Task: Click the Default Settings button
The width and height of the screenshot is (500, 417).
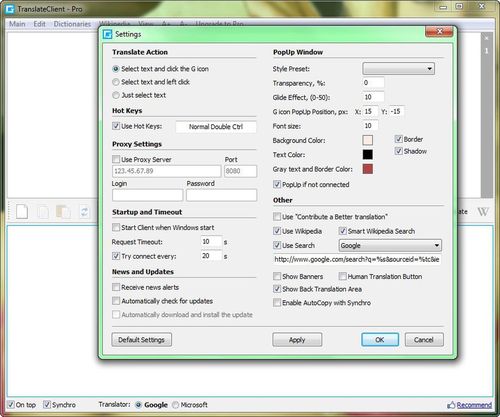Action: pos(142,340)
